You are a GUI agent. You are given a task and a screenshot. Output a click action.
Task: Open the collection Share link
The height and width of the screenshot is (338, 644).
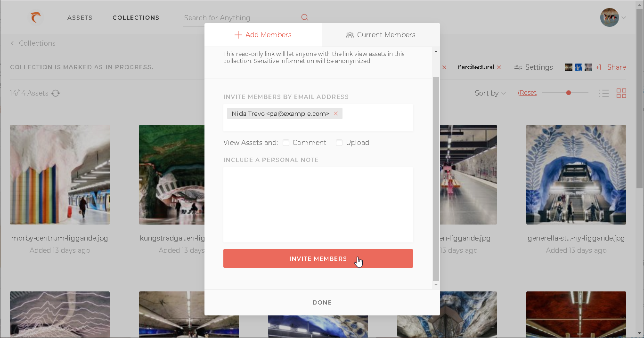tap(617, 67)
